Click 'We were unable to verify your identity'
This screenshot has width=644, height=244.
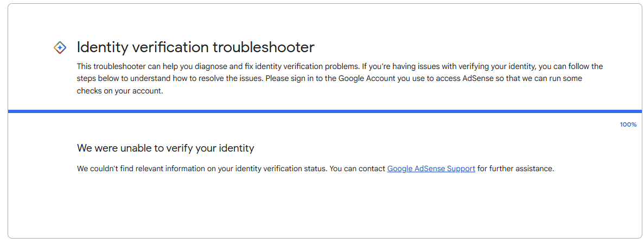click(165, 148)
